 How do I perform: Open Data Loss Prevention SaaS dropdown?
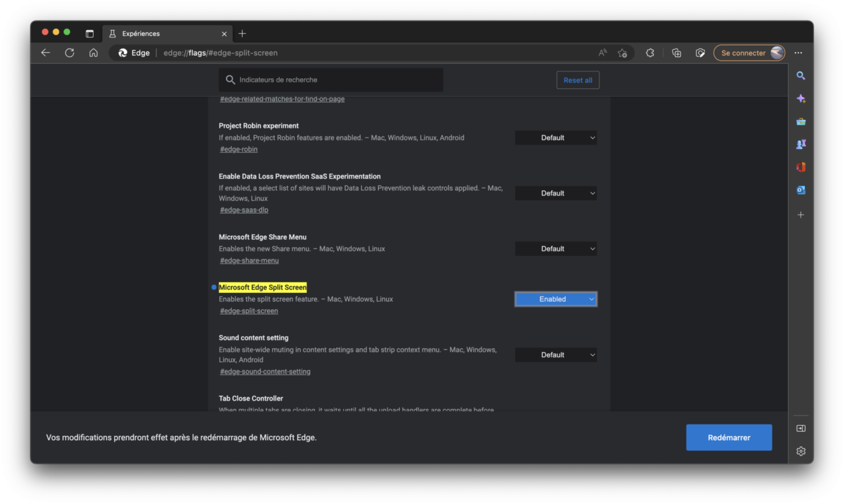pos(555,193)
